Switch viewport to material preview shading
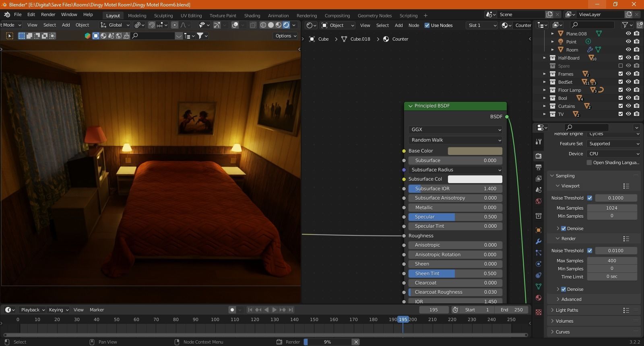This screenshot has width=644, height=346. (x=279, y=25)
